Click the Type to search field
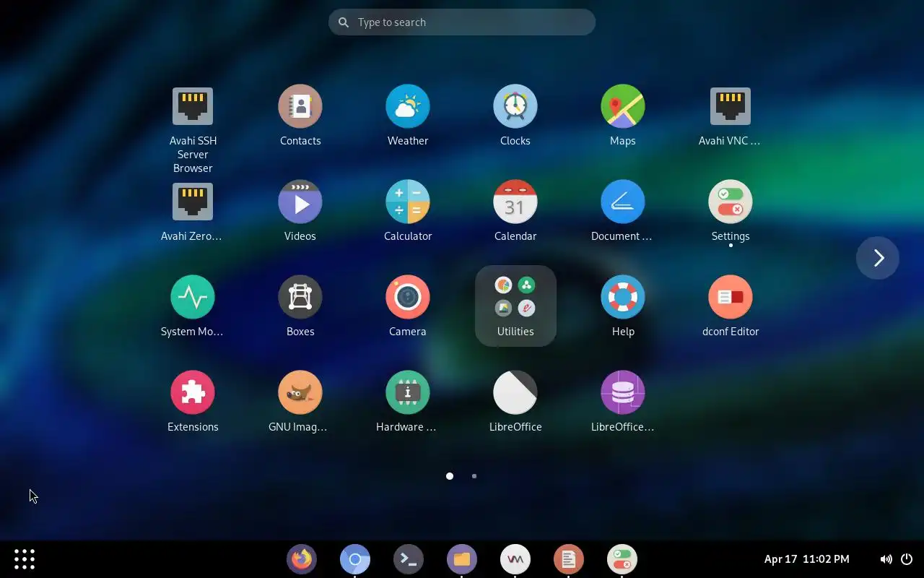This screenshot has height=578, width=924. pos(462,22)
